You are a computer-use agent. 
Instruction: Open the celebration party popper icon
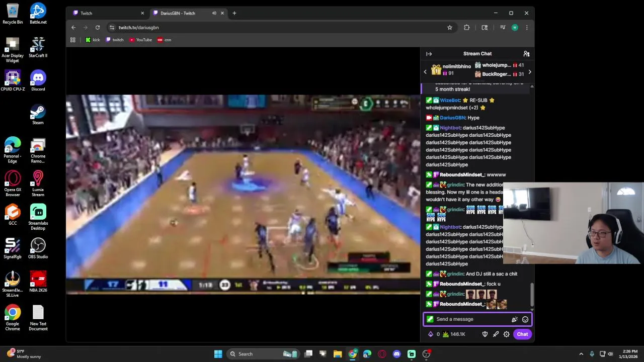tap(514, 319)
